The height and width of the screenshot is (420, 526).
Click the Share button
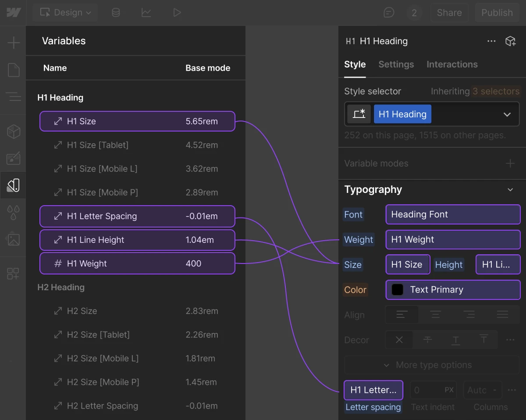click(449, 12)
